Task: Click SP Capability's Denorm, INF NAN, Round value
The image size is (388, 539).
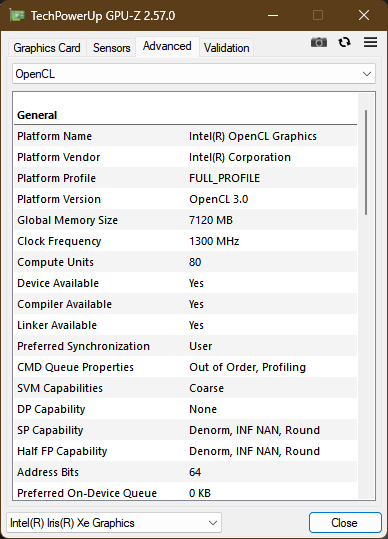Action: [254, 430]
